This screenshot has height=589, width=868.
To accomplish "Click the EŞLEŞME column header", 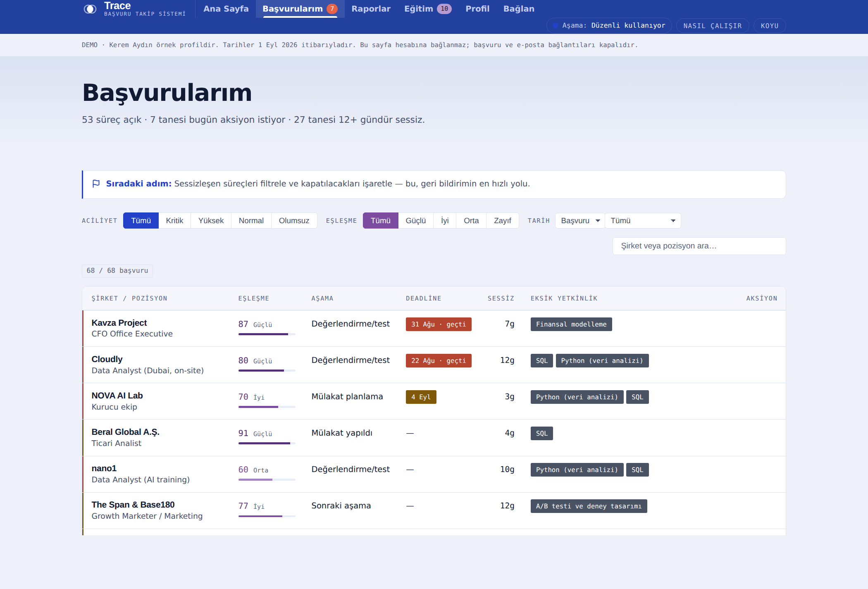I will [x=253, y=298].
